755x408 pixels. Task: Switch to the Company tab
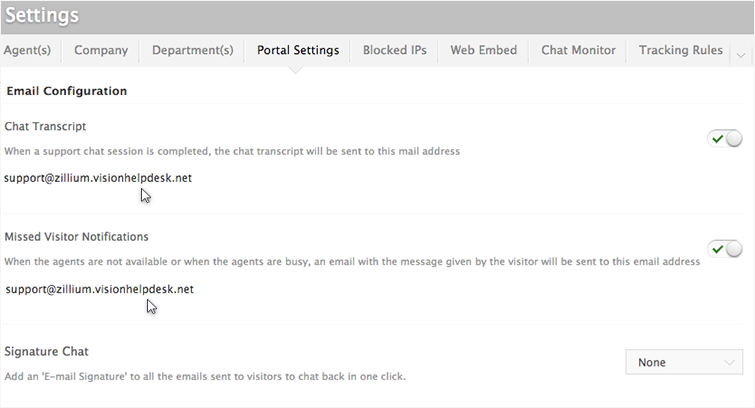point(101,50)
